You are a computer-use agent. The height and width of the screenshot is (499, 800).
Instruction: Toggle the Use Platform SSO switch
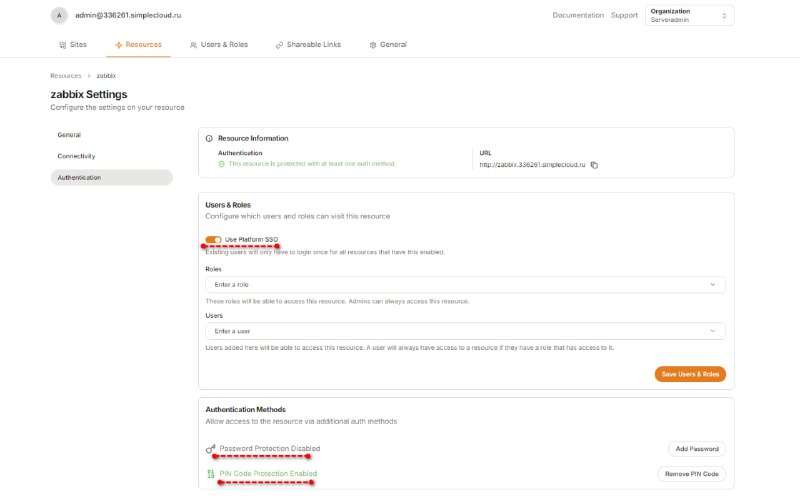point(213,239)
